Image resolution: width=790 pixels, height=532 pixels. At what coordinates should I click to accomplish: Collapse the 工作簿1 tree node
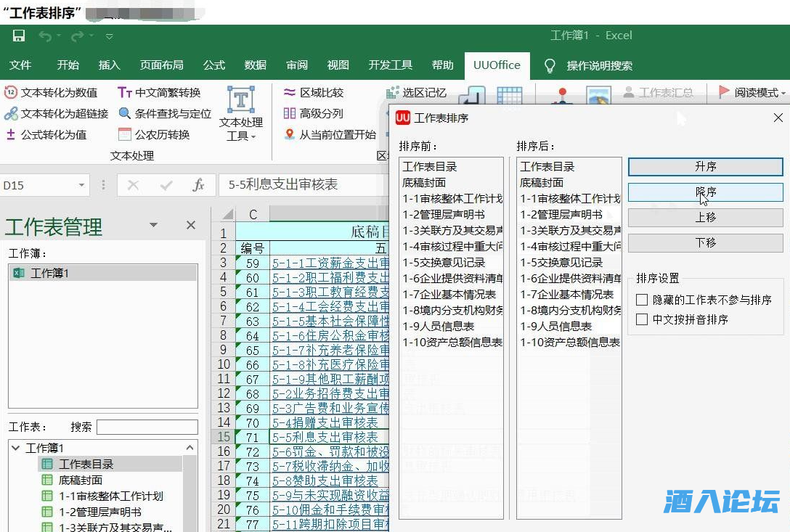(x=15, y=448)
